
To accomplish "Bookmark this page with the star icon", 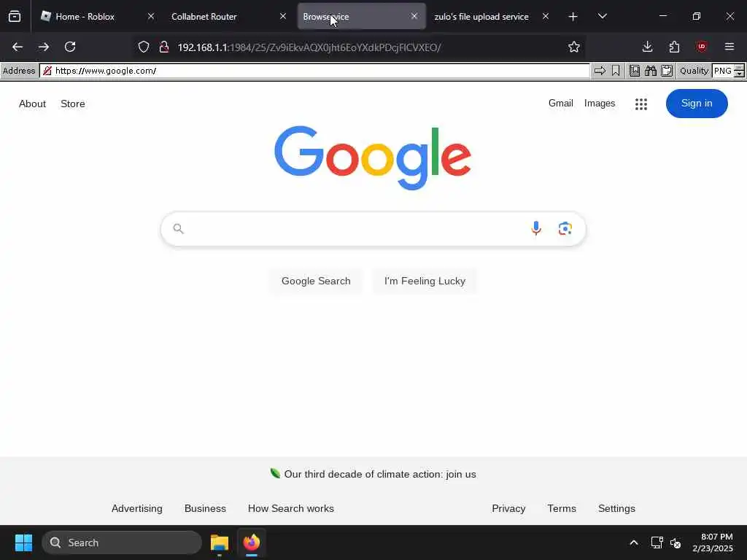I will click(574, 47).
